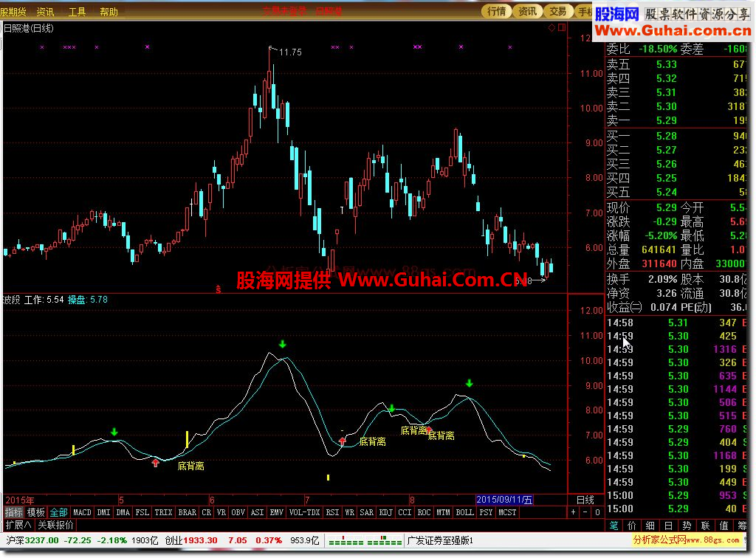
Task: Switch indicator to KDJ
Action: pyautogui.click(x=385, y=512)
